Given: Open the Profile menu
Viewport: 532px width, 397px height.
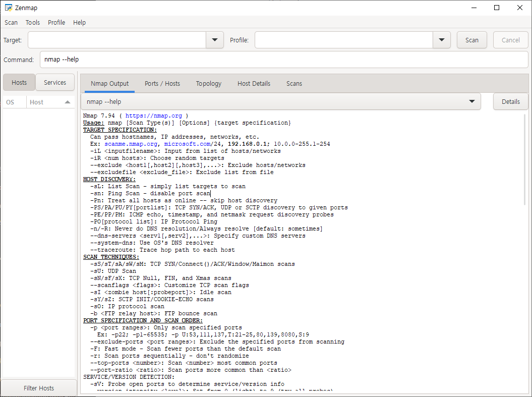Looking at the screenshot, I should [x=56, y=22].
